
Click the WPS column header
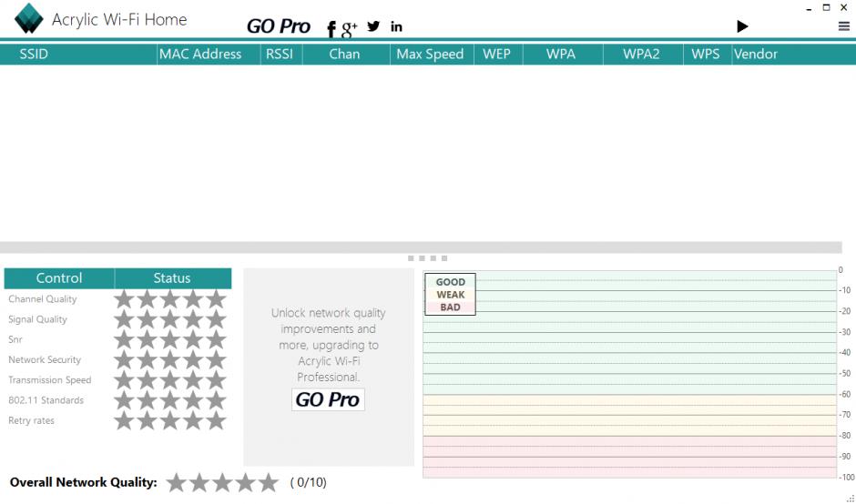[x=708, y=54]
